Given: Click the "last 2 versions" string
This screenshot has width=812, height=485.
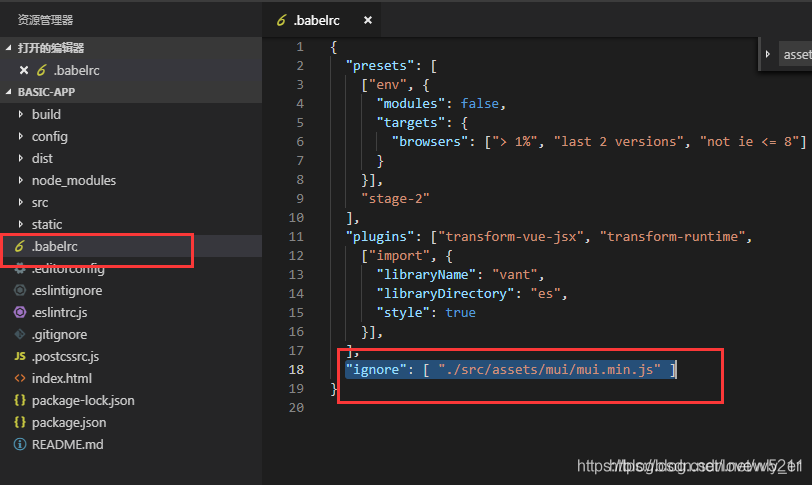Looking at the screenshot, I should tap(619, 141).
